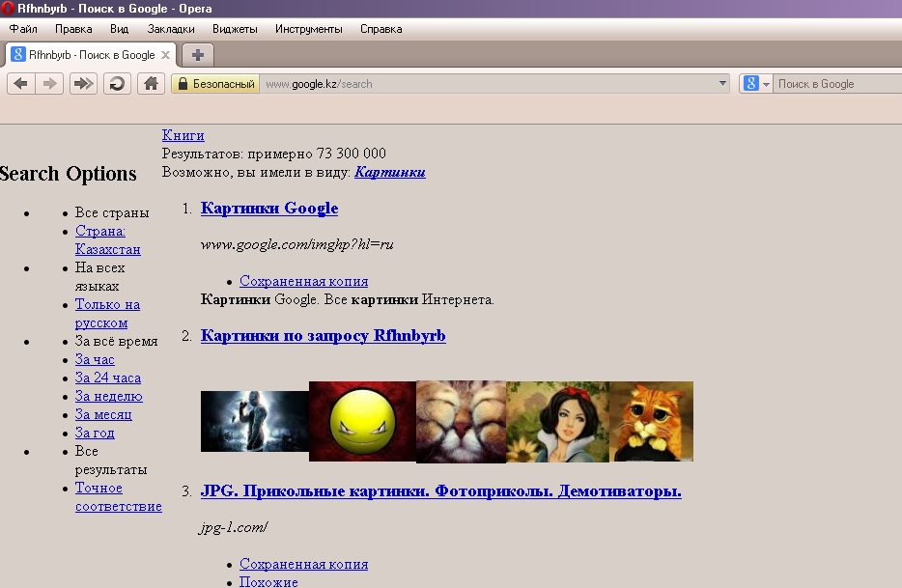The width and height of the screenshot is (902, 588).
Task: Click the Безопасный security badge
Action: pos(215,84)
